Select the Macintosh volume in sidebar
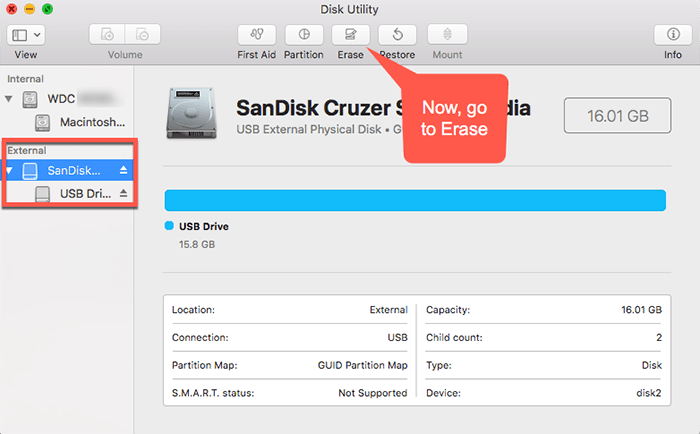The width and height of the screenshot is (700, 434). click(67, 122)
